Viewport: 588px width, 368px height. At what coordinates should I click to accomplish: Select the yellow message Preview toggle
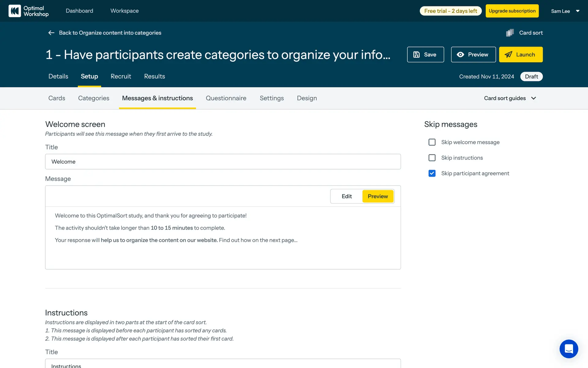tap(378, 196)
